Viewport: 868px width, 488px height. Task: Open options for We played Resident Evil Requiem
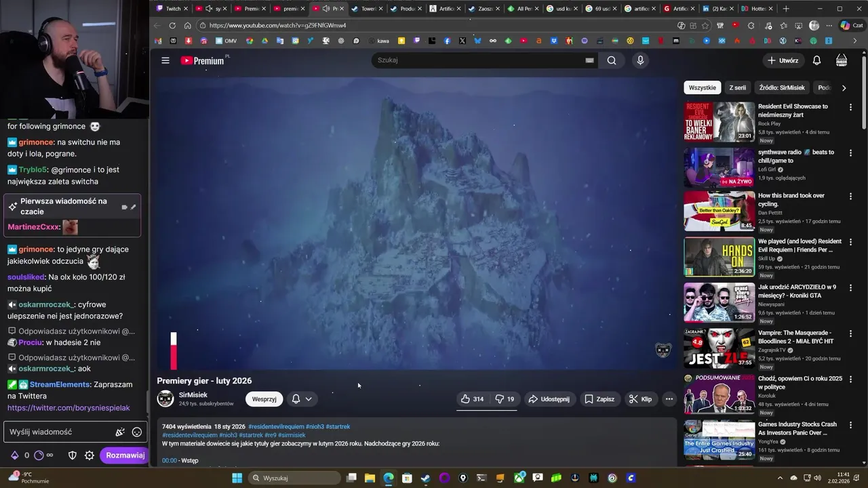click(x=850, y=242)
